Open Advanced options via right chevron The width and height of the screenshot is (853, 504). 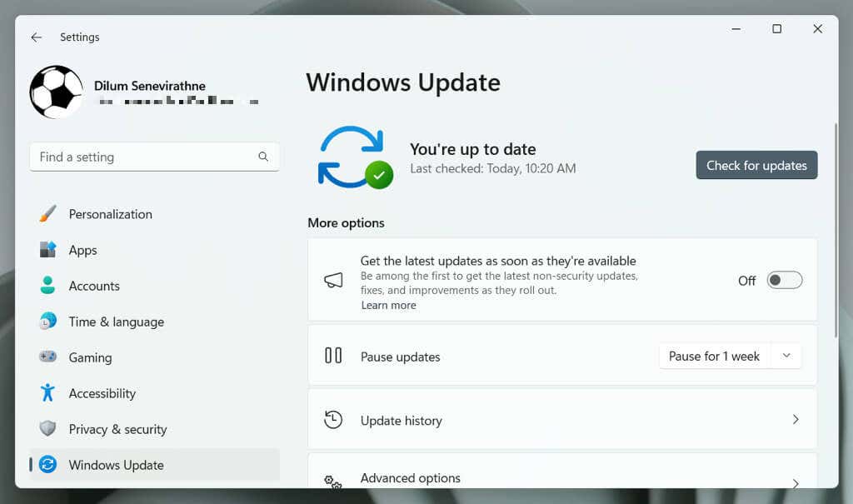coord(796,482)
